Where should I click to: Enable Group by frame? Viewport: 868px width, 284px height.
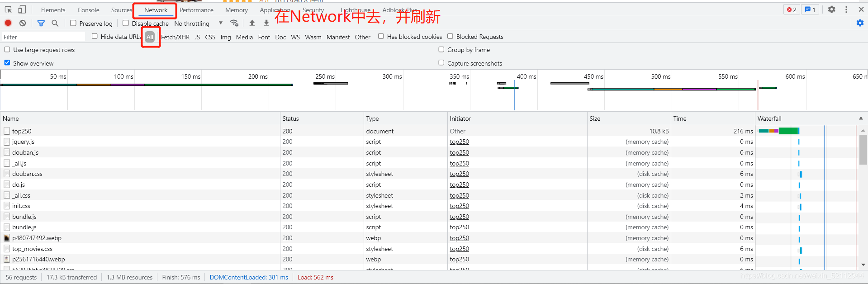(x=441, y=50)
